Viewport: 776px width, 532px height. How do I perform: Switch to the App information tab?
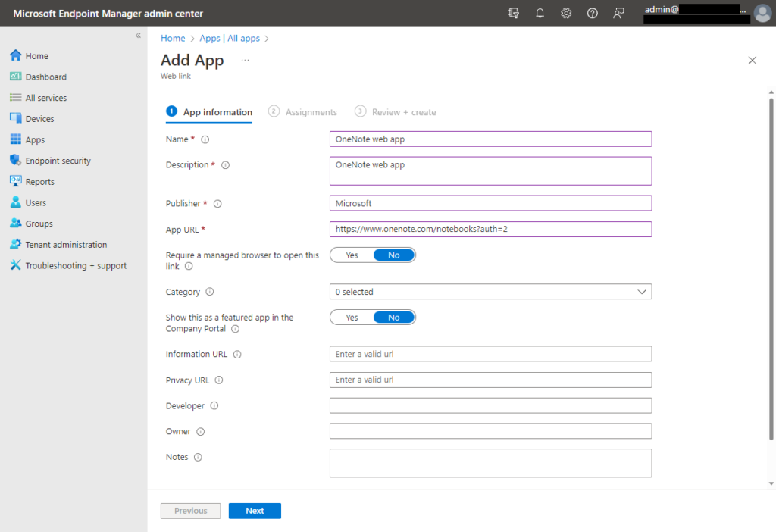(x=209, y=112)
